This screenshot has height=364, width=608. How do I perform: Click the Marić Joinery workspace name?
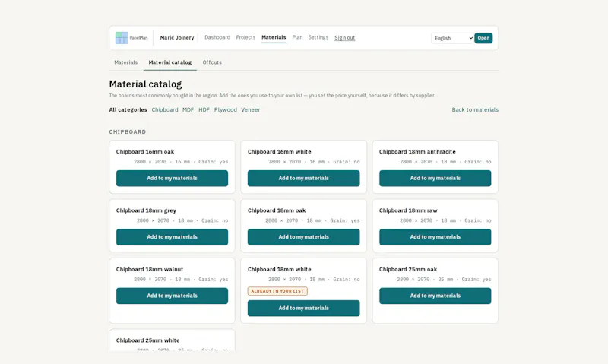pyautogui.click(x=177, y=37)
